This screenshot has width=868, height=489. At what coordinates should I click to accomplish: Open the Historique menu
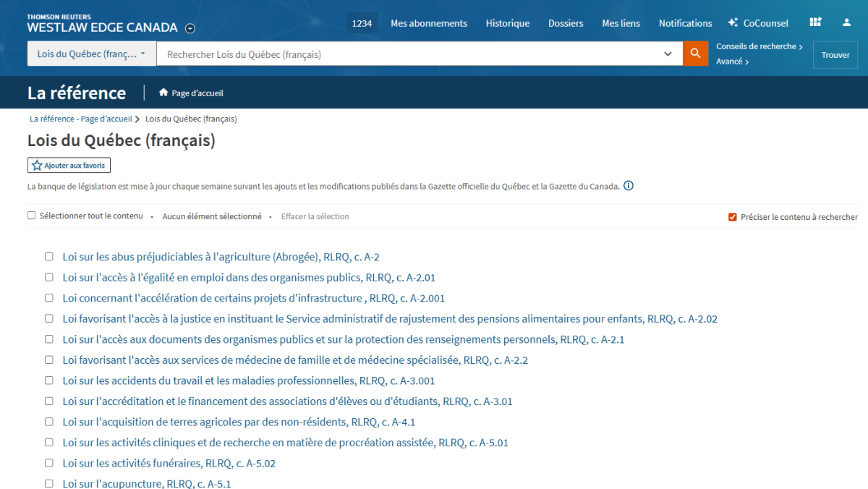pos(507,23)
